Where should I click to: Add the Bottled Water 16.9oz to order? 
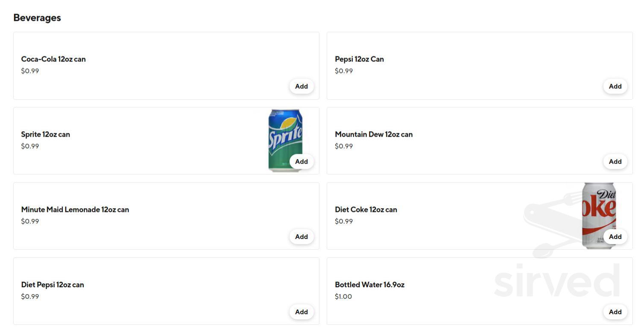[x=615, y=312]
